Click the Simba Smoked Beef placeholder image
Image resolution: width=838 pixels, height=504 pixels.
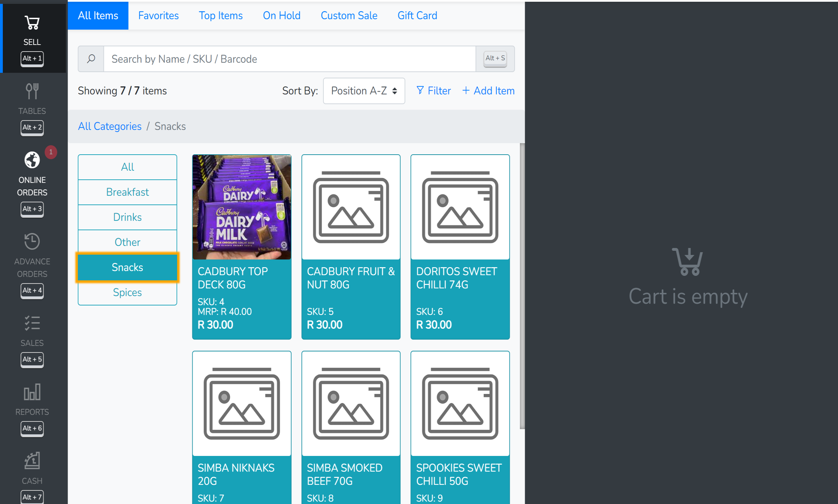[x=351, y=403]
